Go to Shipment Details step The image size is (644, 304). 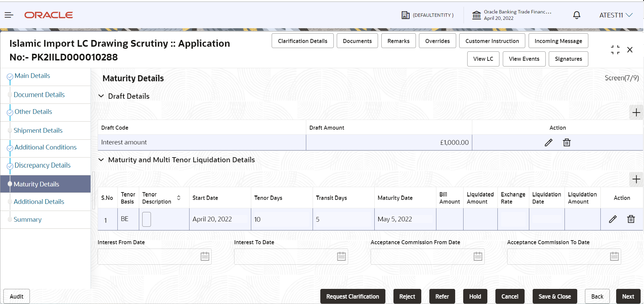point(38,130)
